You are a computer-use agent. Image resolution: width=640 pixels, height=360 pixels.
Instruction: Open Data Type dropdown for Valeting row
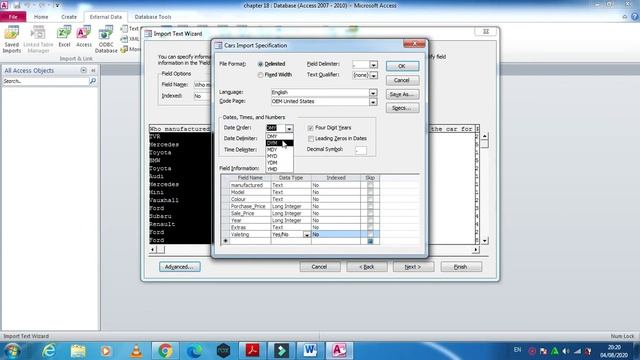point(307,235)
